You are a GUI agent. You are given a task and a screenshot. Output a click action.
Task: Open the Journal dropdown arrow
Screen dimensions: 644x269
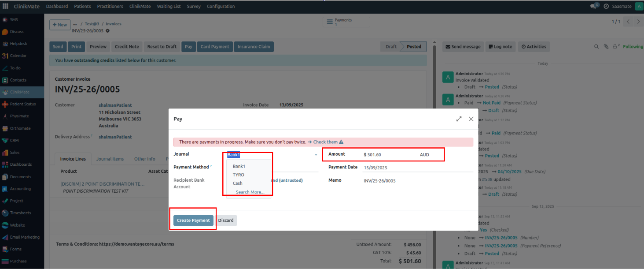click(316, 155)
